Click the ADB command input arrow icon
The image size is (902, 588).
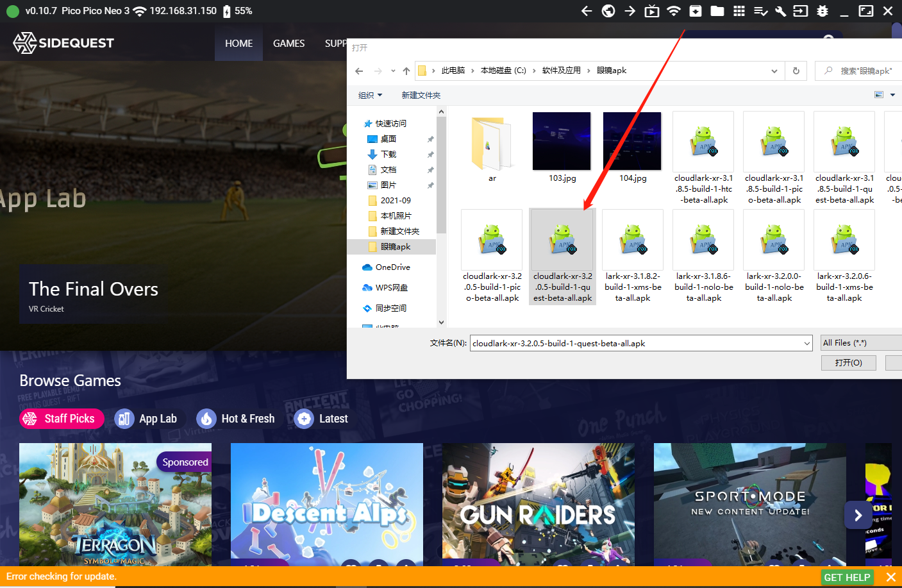click(x=801, y=11)
